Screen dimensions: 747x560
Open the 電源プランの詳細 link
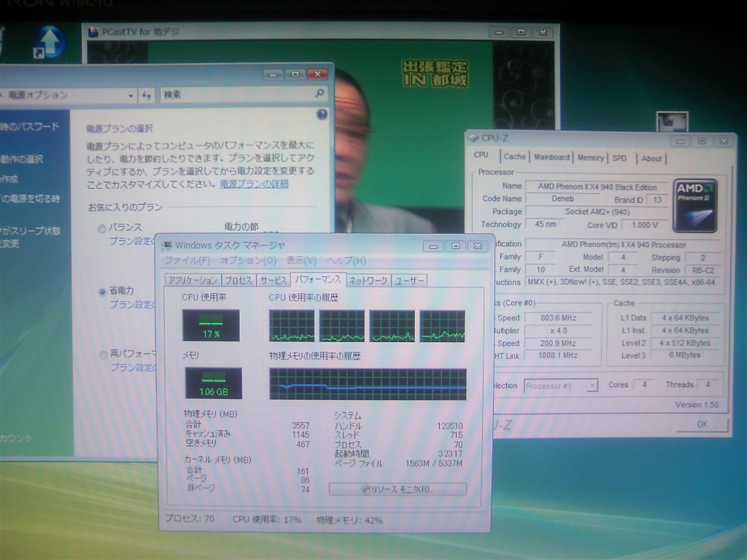pyautogui.click(x=254, y=184)
